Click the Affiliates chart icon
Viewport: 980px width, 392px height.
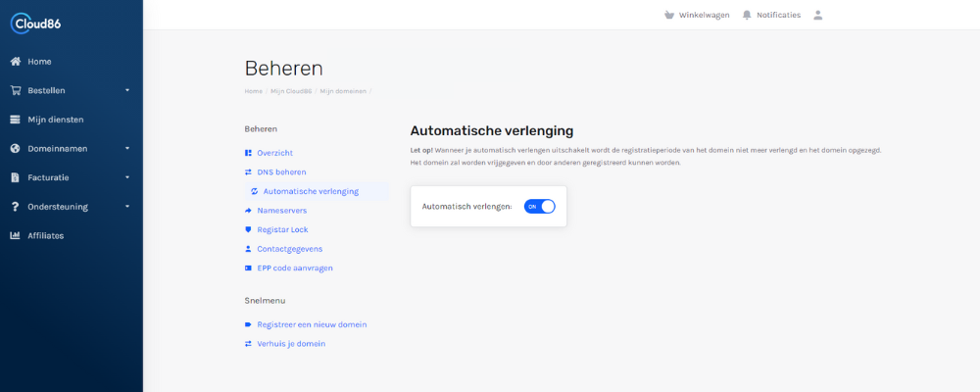(15, 235)
